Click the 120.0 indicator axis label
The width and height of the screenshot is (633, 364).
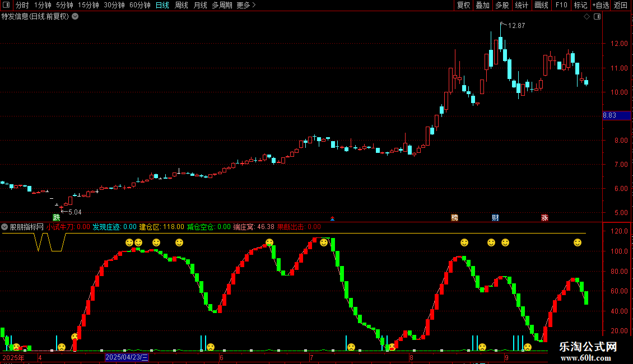click(619, 231)
